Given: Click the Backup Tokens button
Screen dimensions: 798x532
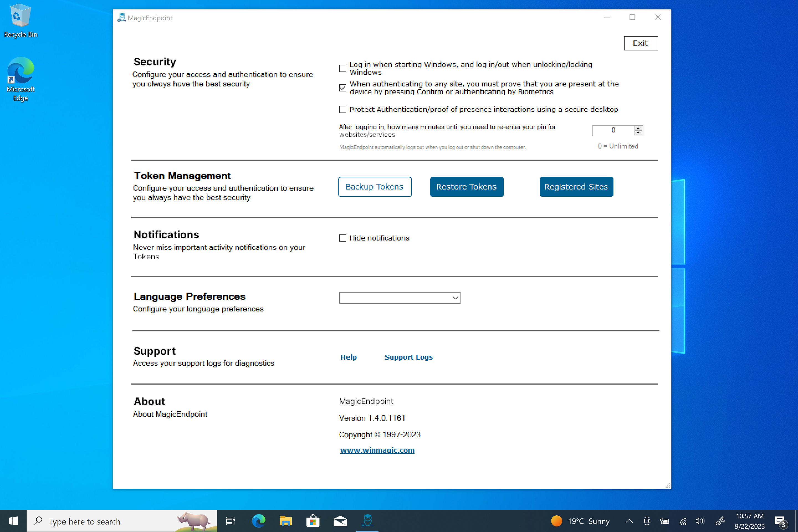Looking at the screenshot, I should pos(374,186).
